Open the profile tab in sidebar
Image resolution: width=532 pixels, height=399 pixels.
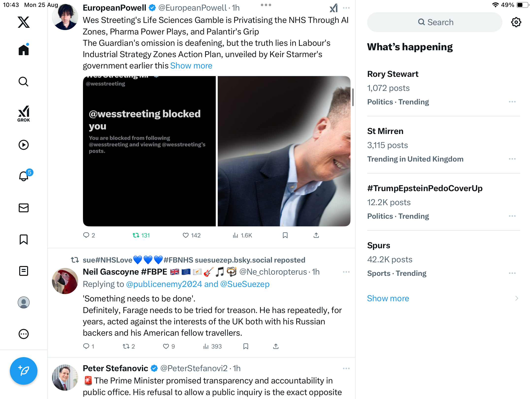24,302
